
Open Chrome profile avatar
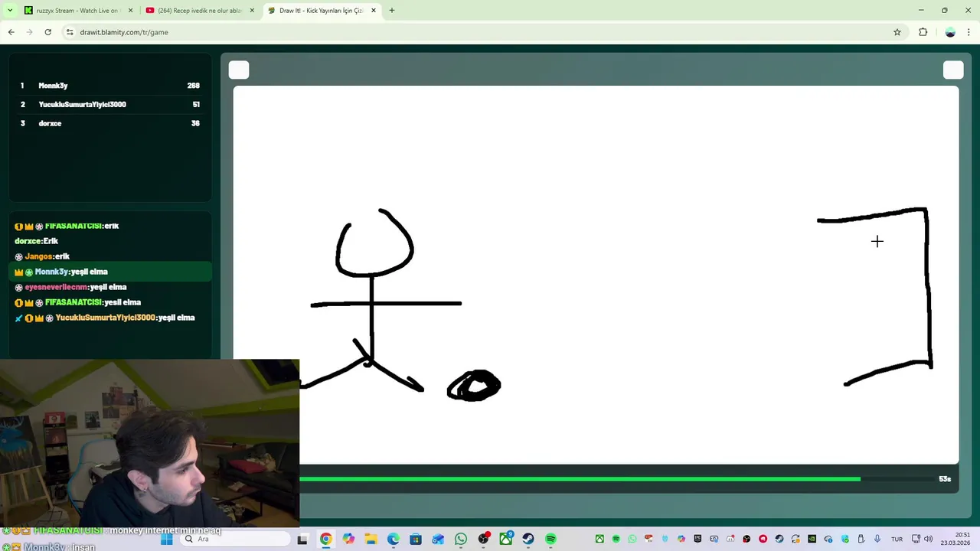point(950,32)
